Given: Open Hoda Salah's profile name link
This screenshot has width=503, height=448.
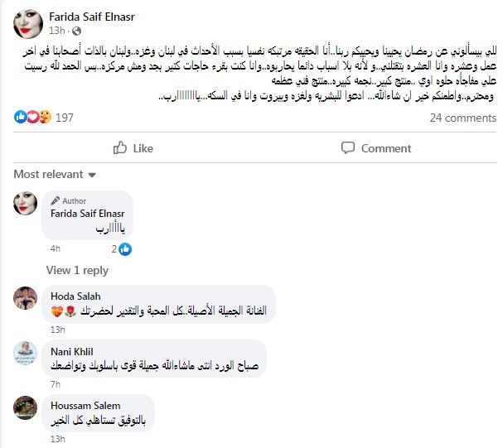Looking at the screenshot, I should click(75, 295).
